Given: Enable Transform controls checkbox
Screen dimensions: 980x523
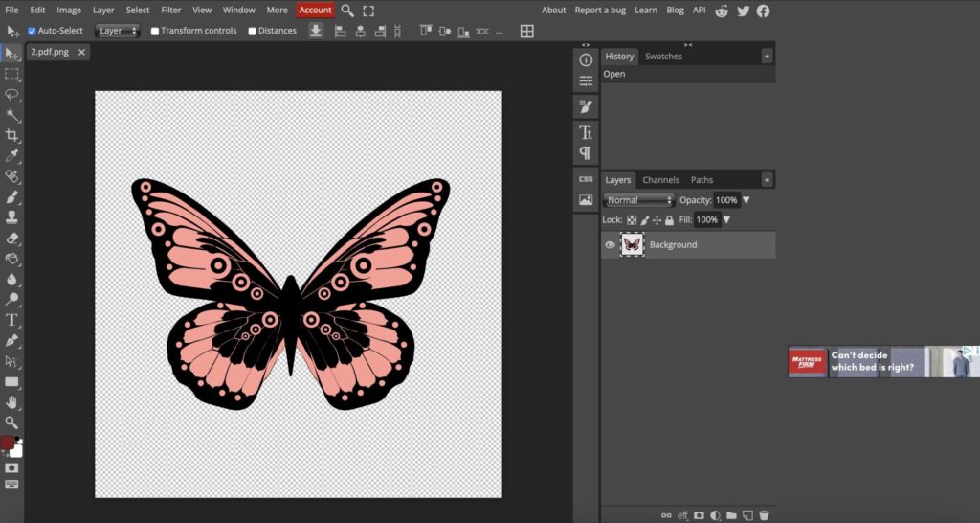Looking at the screenshot, I should pos(155,31).
